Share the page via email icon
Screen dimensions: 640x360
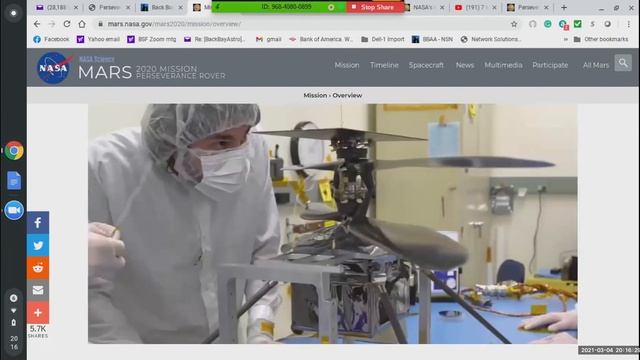click(x=38, y=290)
